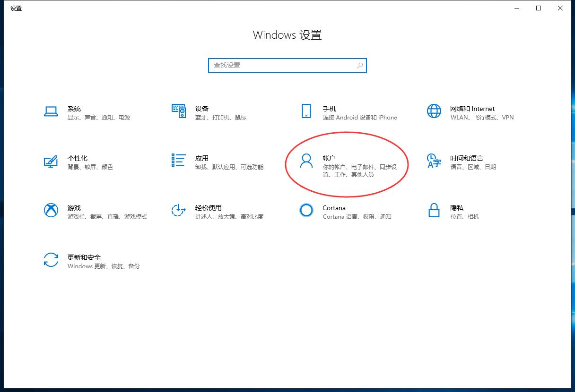Select the Cortana category title
575x392 pixels.
(x=334, y=208)
